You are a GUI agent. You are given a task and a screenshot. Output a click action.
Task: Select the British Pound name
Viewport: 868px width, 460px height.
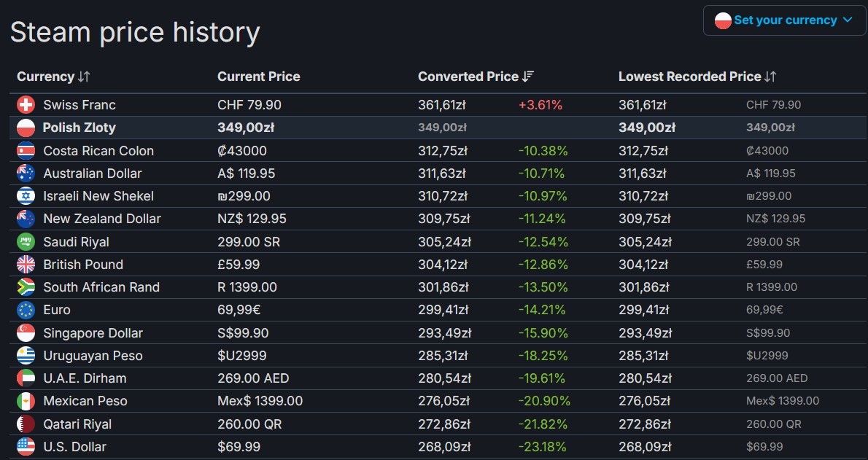coord(83,265)
